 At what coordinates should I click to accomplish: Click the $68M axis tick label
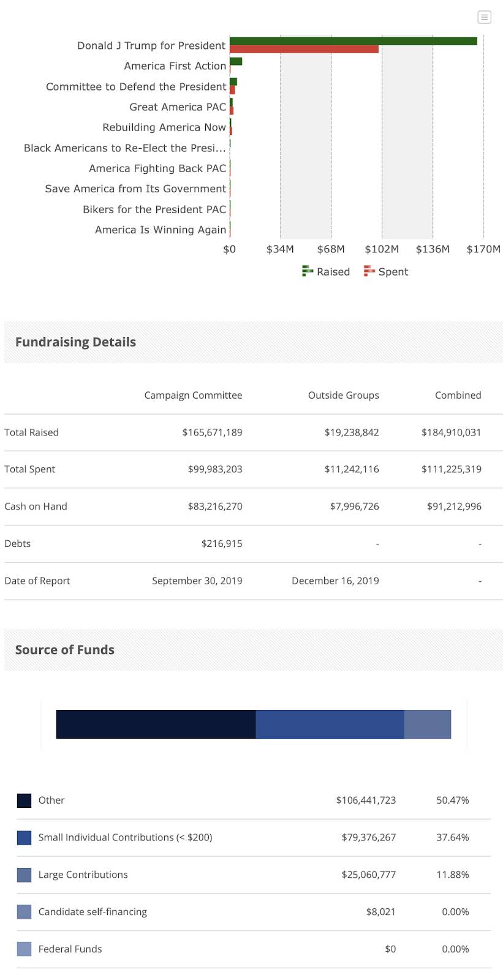(331, 249)
